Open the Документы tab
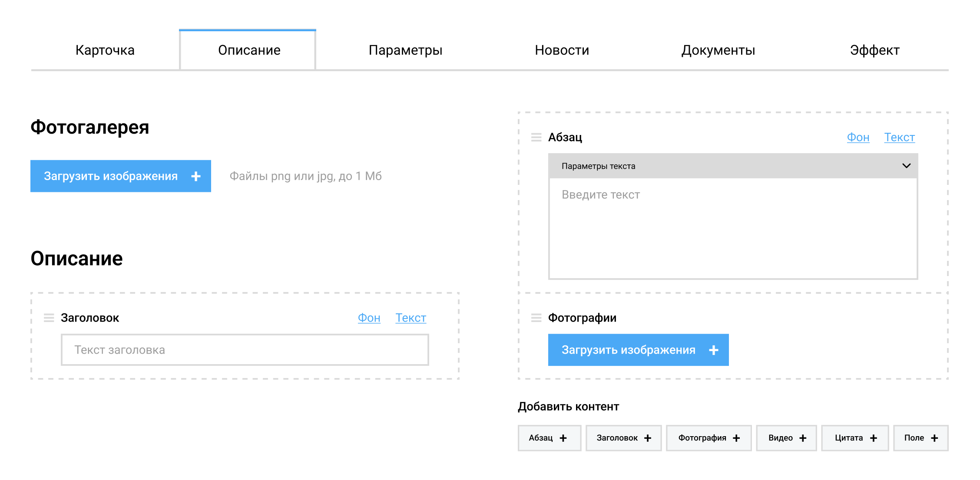This screenshot has height=480, width=980. (718, 50)
